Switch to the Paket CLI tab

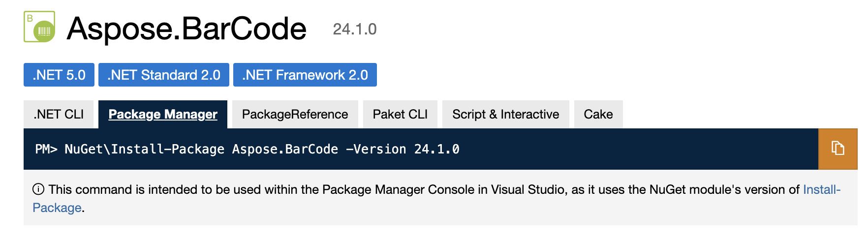click(400, 115)
